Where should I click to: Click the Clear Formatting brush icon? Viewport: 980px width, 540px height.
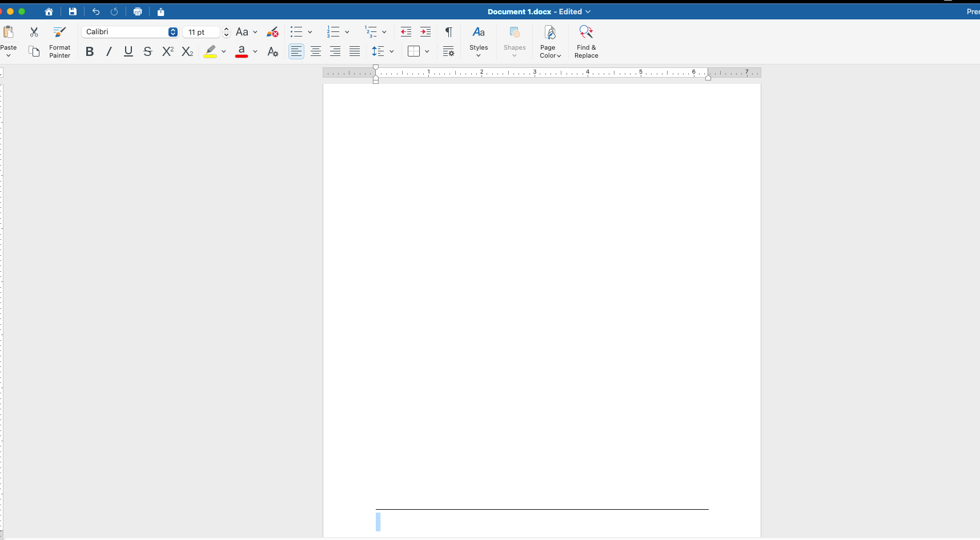tap(272, 32)
